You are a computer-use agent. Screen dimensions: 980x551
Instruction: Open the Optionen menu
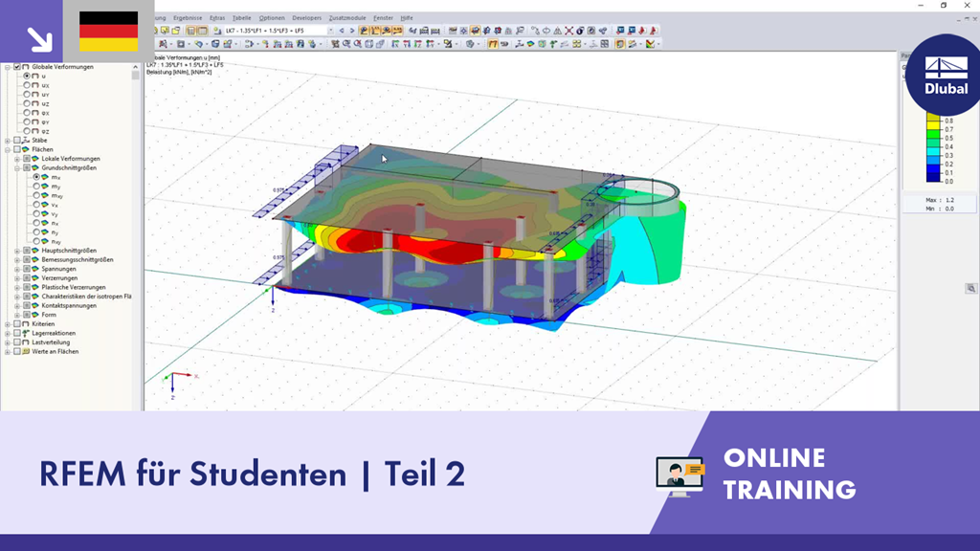pos(271,18)
